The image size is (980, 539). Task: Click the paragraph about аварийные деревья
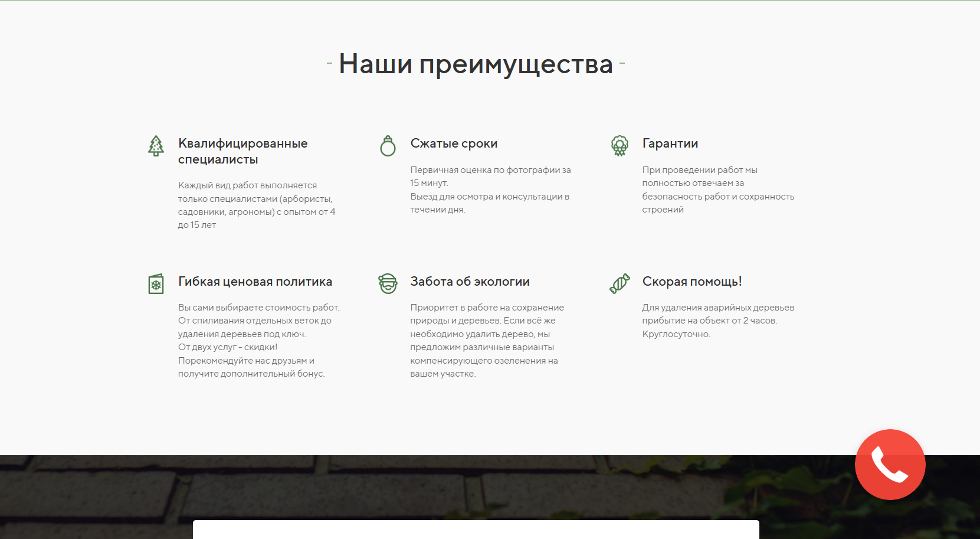[x=717, y=321]
